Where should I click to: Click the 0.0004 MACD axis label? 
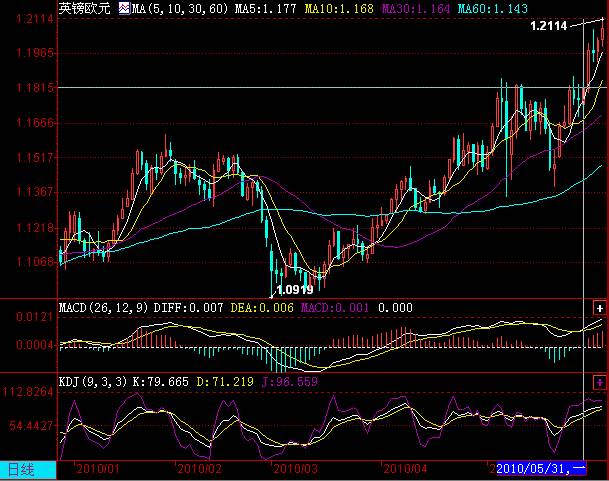pos(35,345)
